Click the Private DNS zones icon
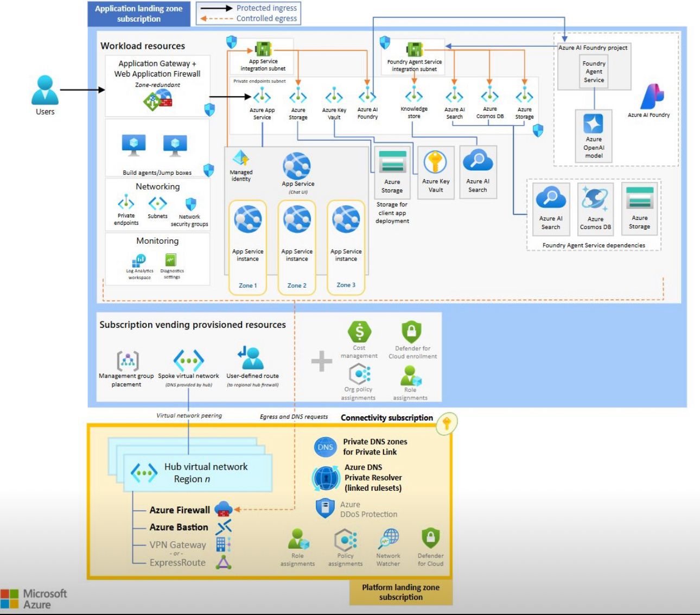This screenshot has height=615, width=700. pos(325,447)
